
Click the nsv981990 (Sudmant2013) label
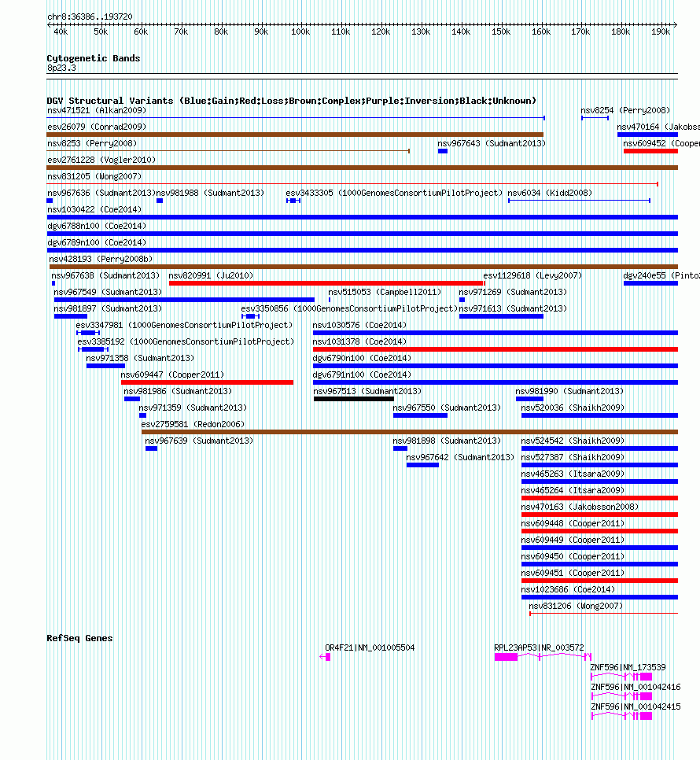pos(569,391)
